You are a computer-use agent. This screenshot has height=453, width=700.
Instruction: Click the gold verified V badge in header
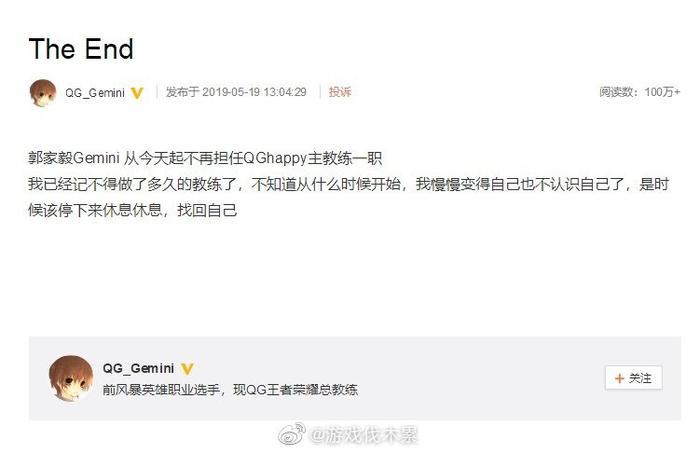point(137,93)
